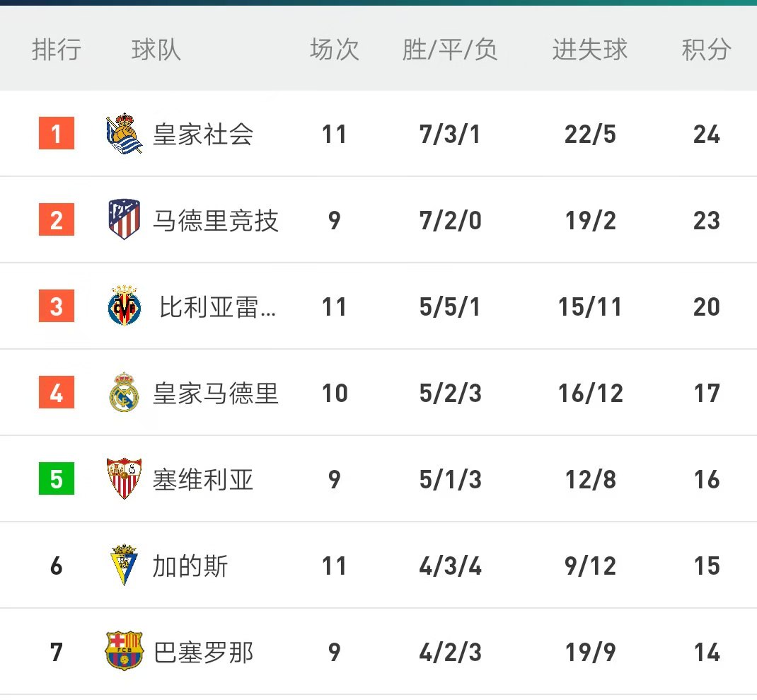Select the Villarreal yellow crest
Screen dimensions: 757x700
point(124,305)
